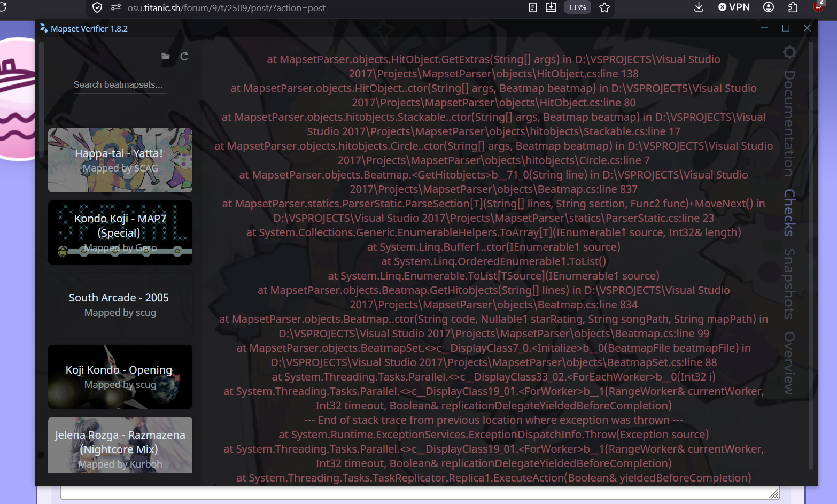The image size is (837, 504).
Task: Reset the 133% zoom level indicator
Action: click(577, 7)
